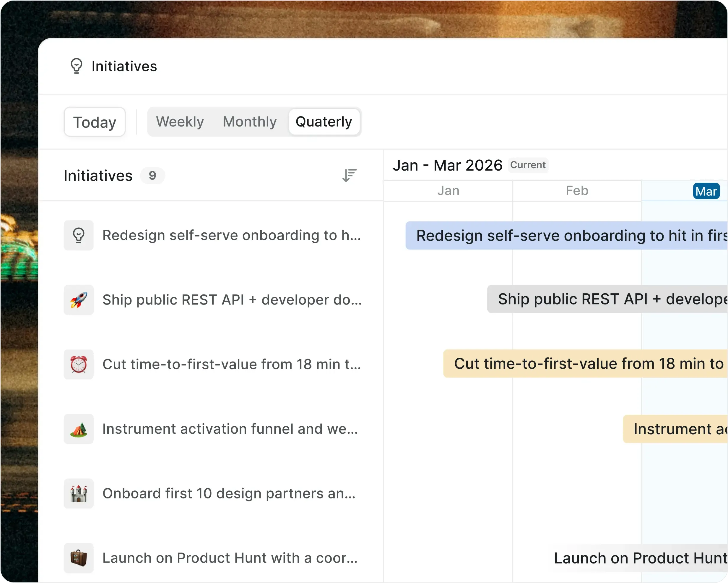Click the initiatives count badge showing 9
This screenshot has width=728, height=583.
click(x=152, y=175)
